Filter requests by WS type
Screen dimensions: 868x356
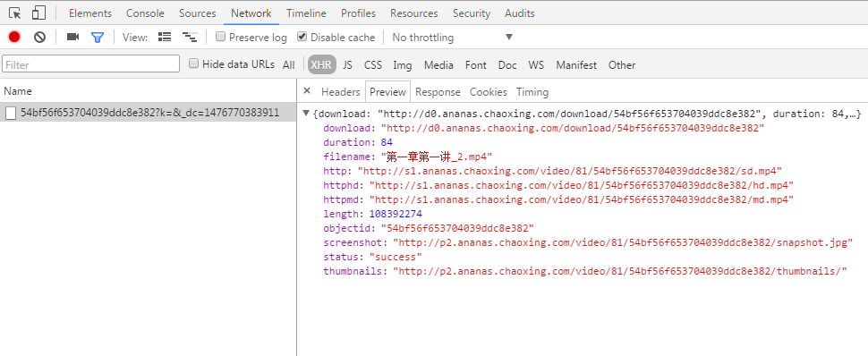coord(536,64)
